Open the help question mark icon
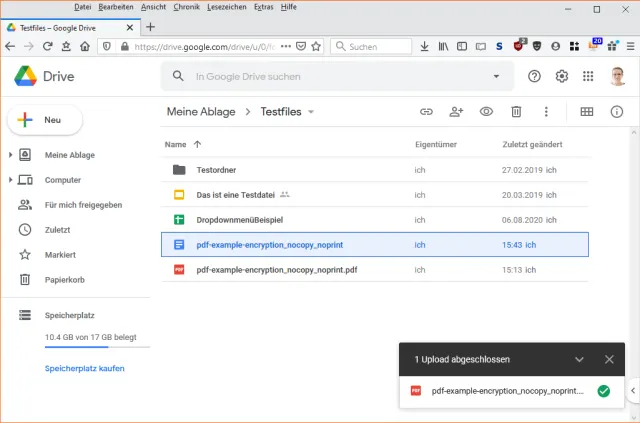 pos(534,76)
